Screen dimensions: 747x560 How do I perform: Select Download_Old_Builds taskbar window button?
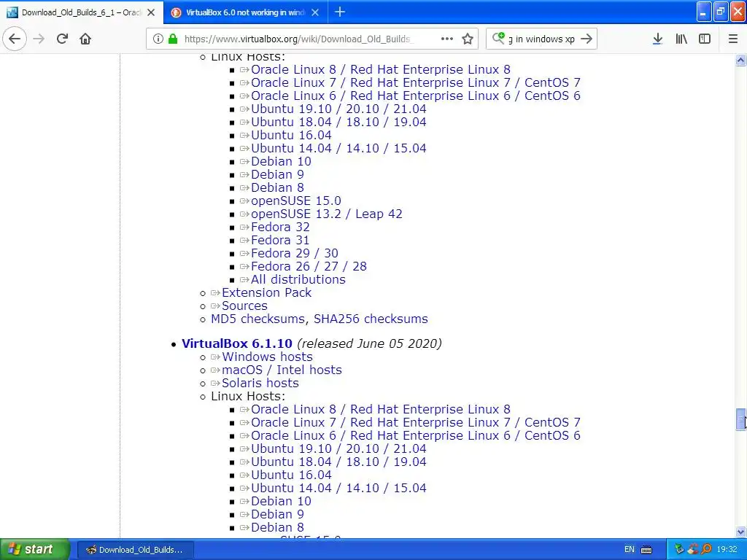135,550
